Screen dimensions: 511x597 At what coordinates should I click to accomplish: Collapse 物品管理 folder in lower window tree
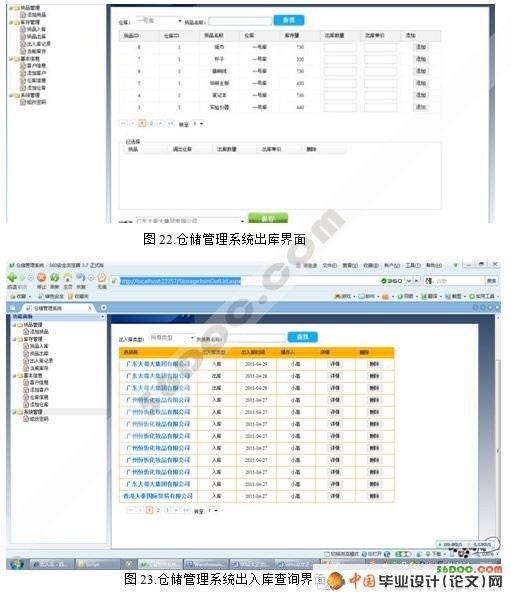click(14, 325)
